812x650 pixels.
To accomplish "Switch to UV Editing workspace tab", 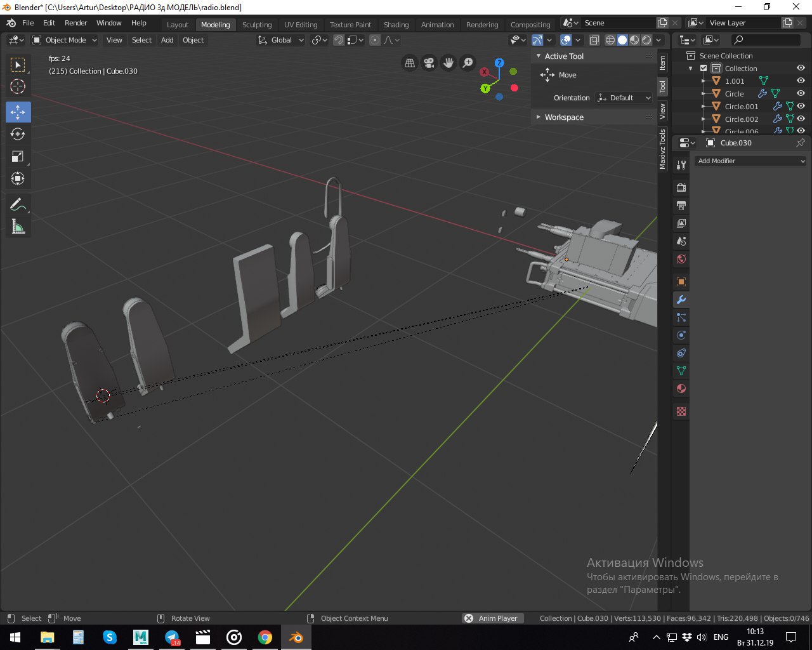I will pyautogui.click(x=301, y=25).
